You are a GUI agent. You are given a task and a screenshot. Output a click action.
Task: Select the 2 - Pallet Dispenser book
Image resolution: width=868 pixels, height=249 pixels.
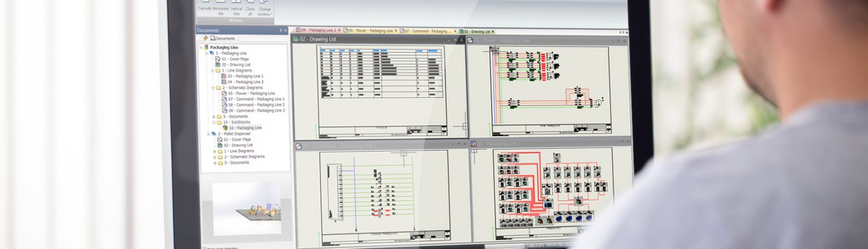point(230,134)
